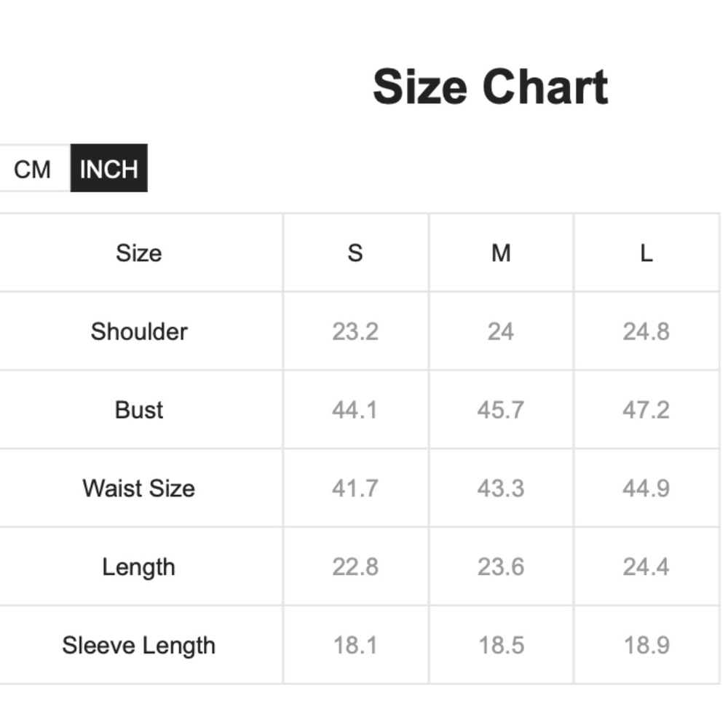
Task: Click the Size Chart heading
Action: click(490, 87)
